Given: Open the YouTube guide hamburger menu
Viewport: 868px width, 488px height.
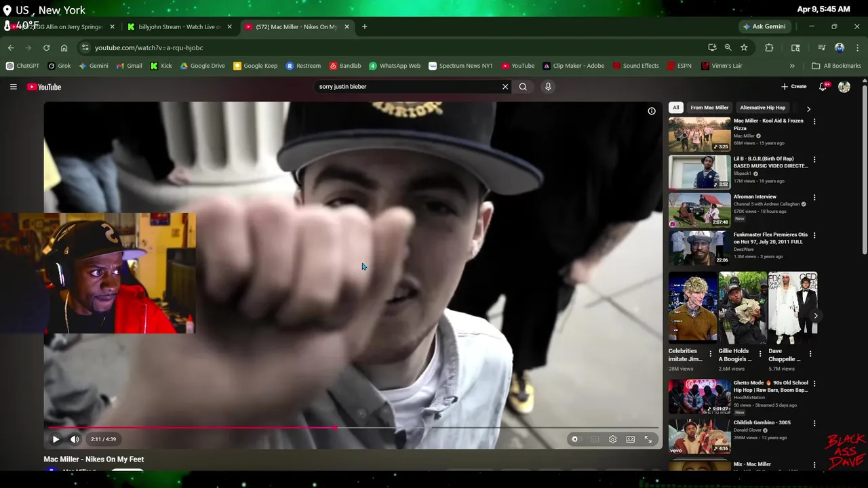Looking at the screenshot, I should [13, 87].
